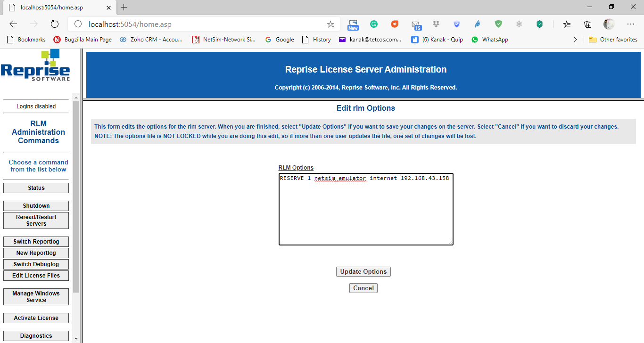Viewport: 644px width, 343px height.
Task: Click the RLM Administration Commands heading
Action: tap(38, 132)
